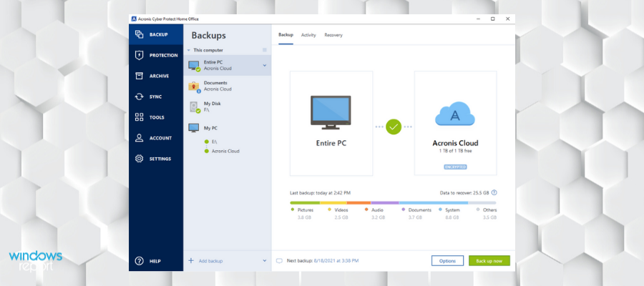The height and width of the screenshot is (286, 644).
Task: Click the Back up now button
Action: click(x=489, y=260)
